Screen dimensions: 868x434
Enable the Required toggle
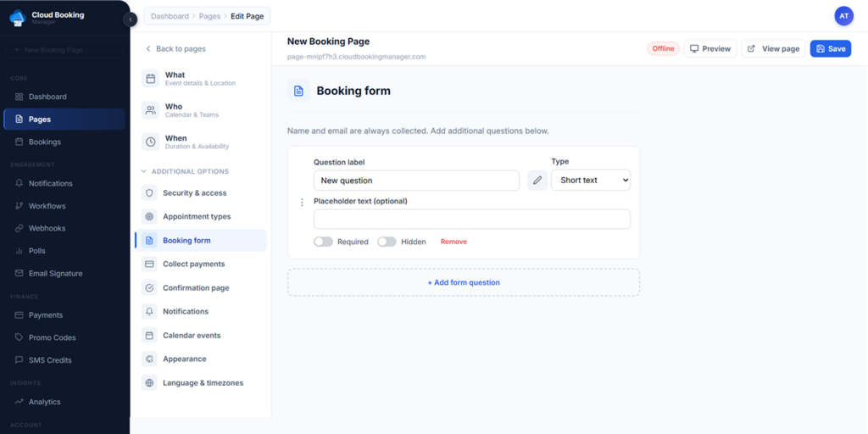323,242
